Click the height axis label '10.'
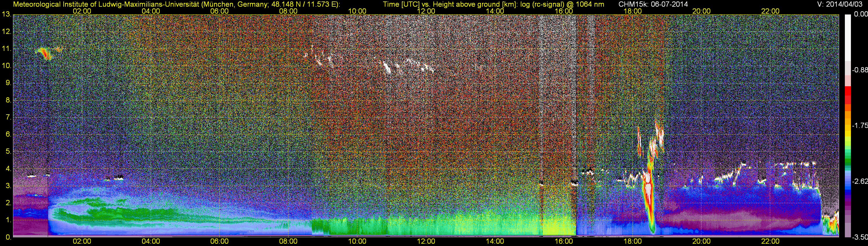Screen dimensions: 868x246 click(x=6, y=66)
